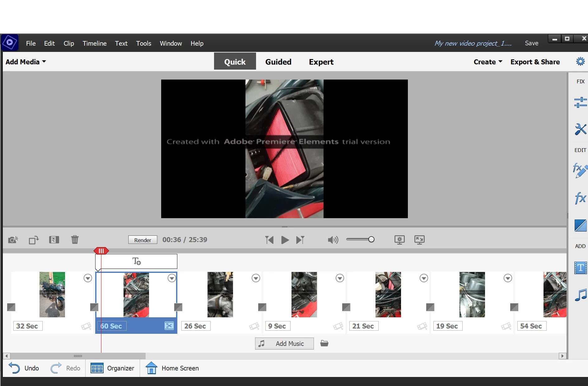This screenshot has height=386, width=588.
Task: Click transition square between 32 and 60 Sec clips
Action: click(94, 307)
